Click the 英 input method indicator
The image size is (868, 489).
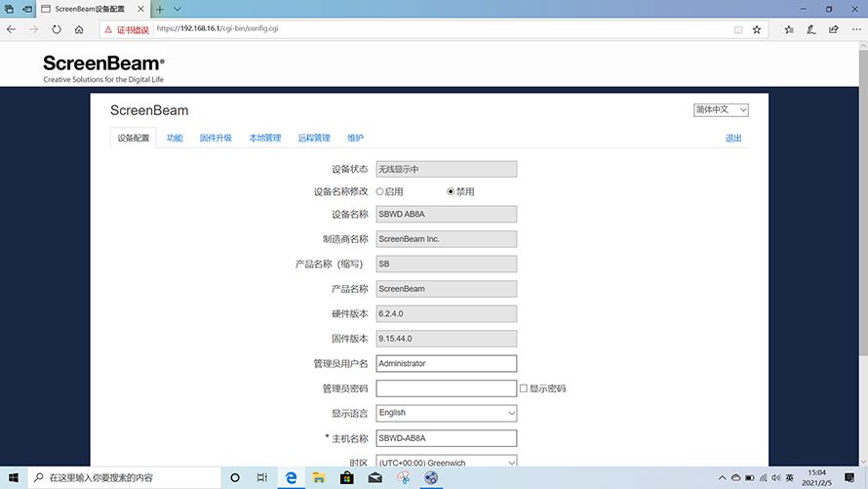coord(789,477)
